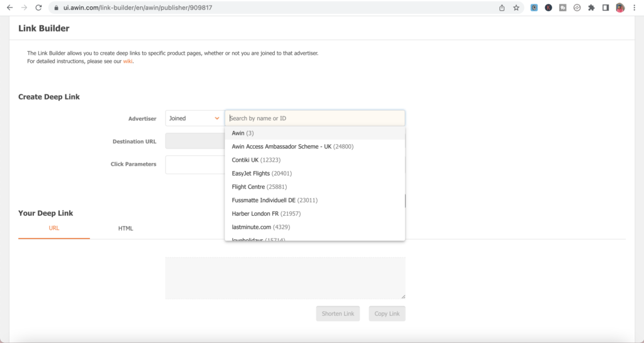Open Chrome three-dot menu

tap(635, 8)
